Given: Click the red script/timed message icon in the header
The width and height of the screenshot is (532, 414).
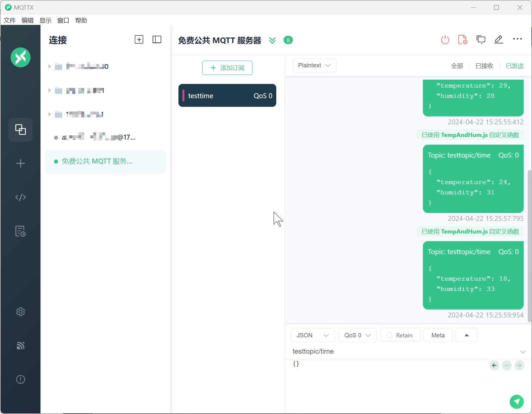Looking at the screenshot, I should coord(463,40).
